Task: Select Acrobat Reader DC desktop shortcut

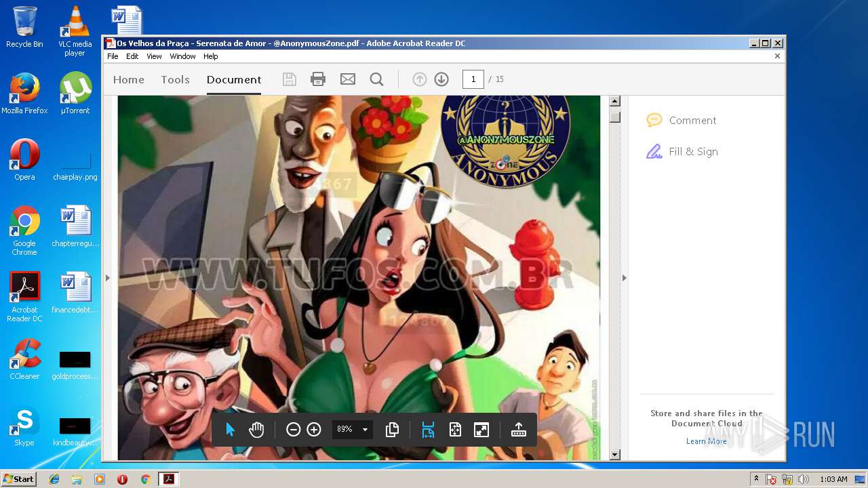Action: [24, 297]
